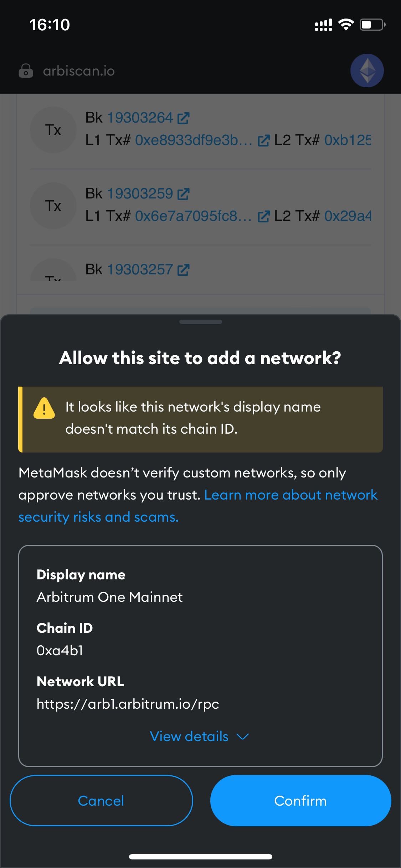Open L2 transaction 0xb125 link
Screen dimensions: 401x868
(x=348, y=140)
